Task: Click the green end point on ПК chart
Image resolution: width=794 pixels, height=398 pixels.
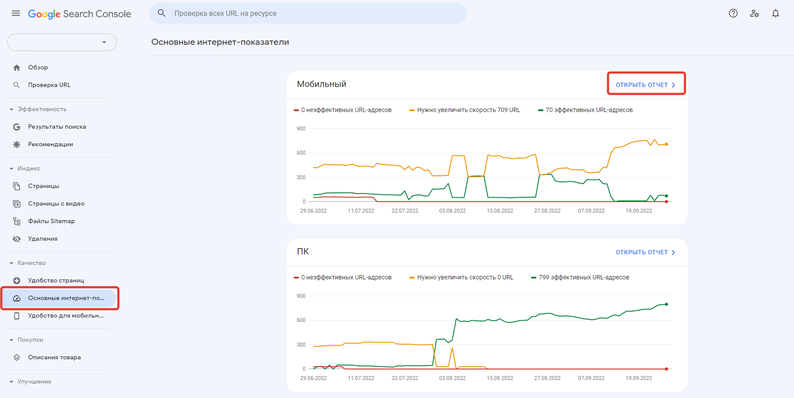Action: (x=666, y=304)
